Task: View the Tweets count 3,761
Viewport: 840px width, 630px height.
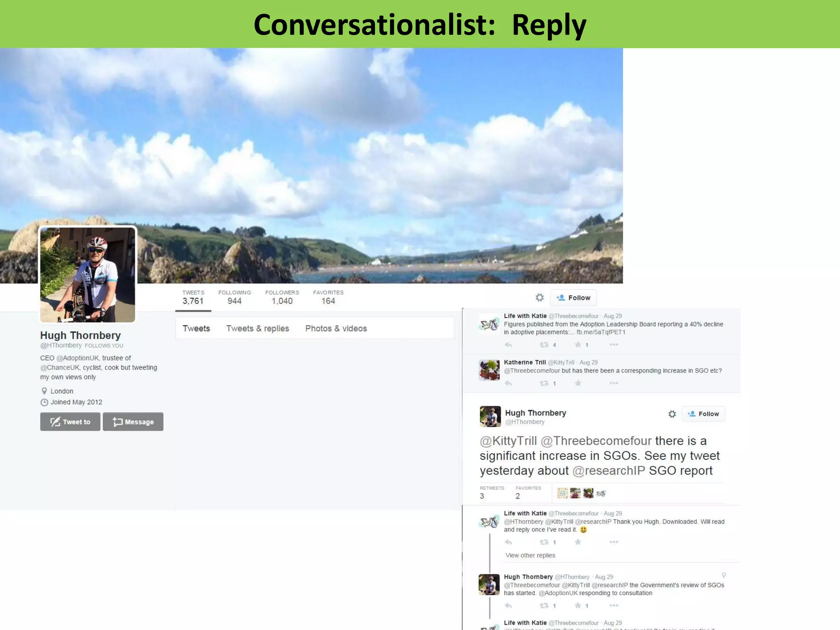Action: click(193, 297)
